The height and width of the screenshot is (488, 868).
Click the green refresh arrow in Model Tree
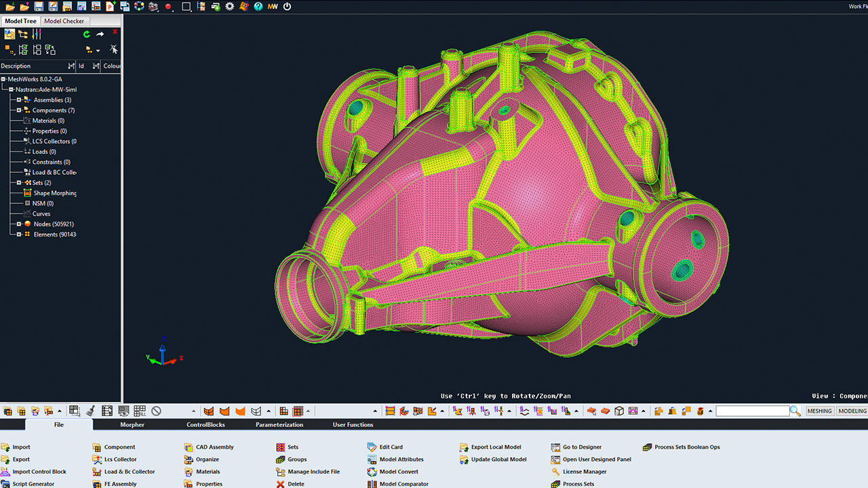click(x=86, y=34)
